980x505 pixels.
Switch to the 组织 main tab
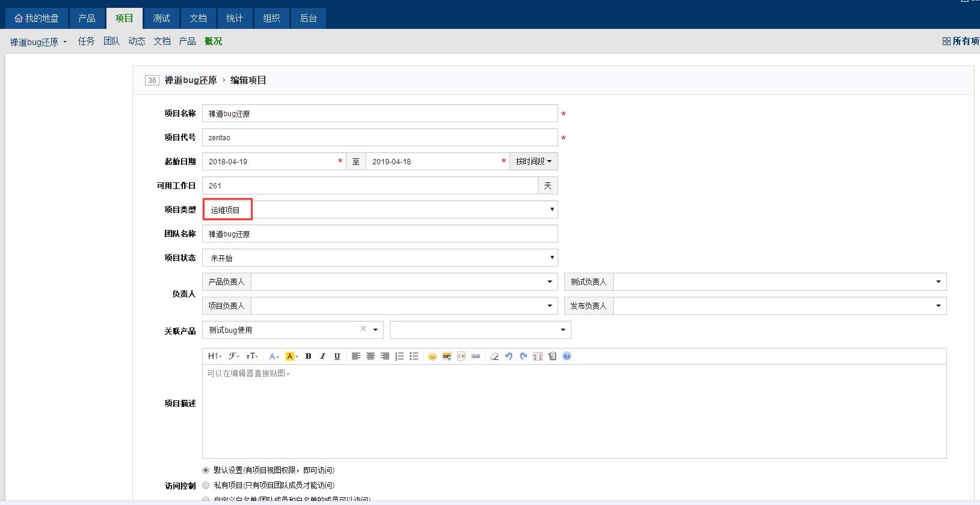[271, 18]
